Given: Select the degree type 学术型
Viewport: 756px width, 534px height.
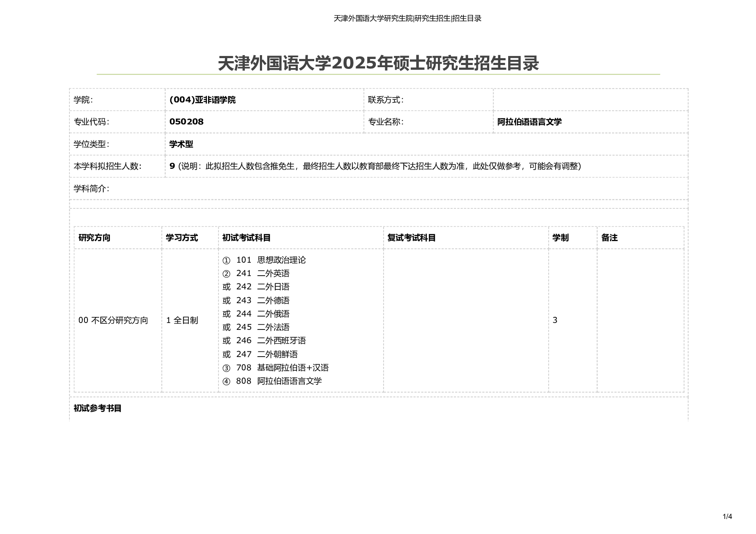Looking at the screenshot, I should tap(181, 144).
